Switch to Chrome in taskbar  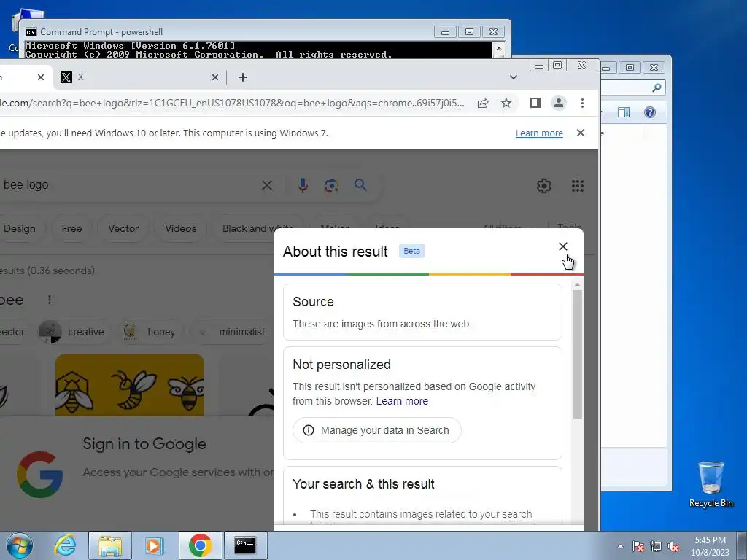[x=200, y=545]
